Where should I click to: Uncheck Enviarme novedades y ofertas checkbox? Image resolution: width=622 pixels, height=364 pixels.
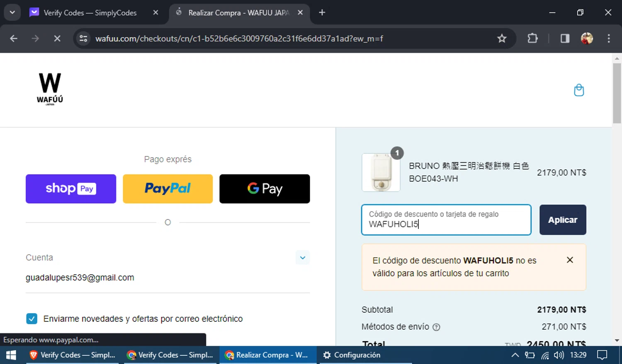[x=32, y=318]
